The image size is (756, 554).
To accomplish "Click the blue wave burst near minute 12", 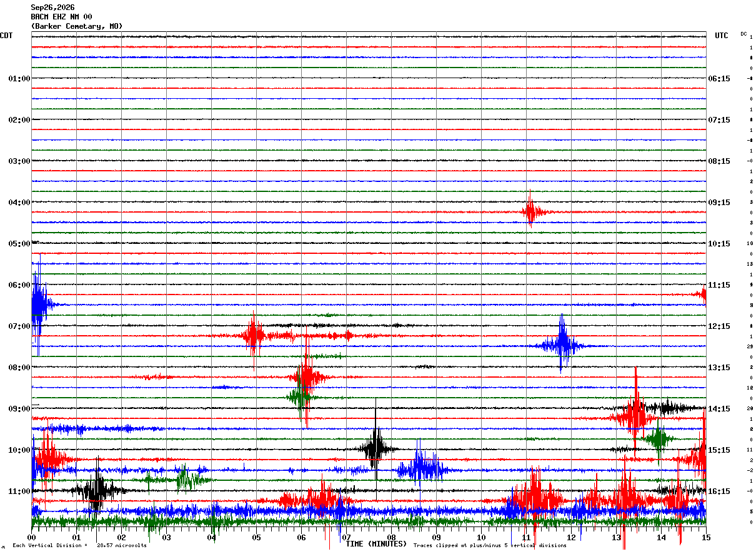I will coord(562,344).
